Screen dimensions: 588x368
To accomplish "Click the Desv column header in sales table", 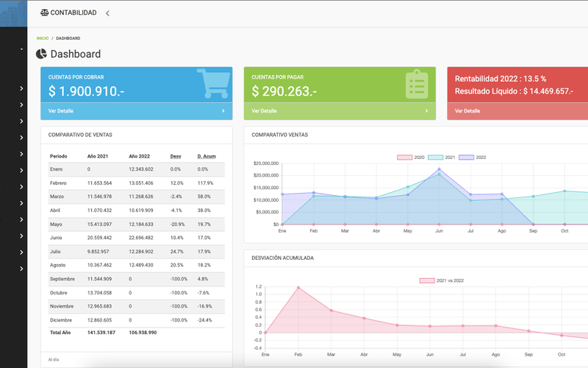I will (176, 156).
